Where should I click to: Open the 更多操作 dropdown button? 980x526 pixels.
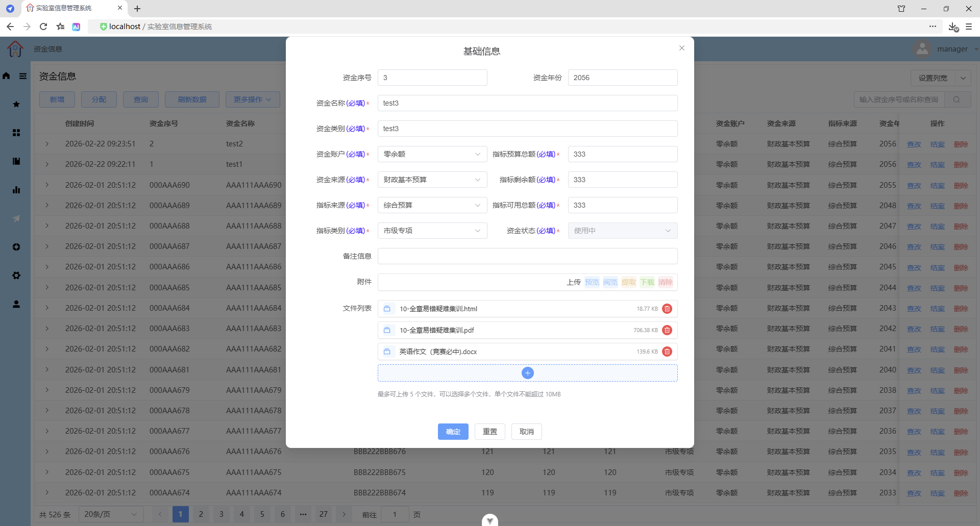tap(253, 99)
